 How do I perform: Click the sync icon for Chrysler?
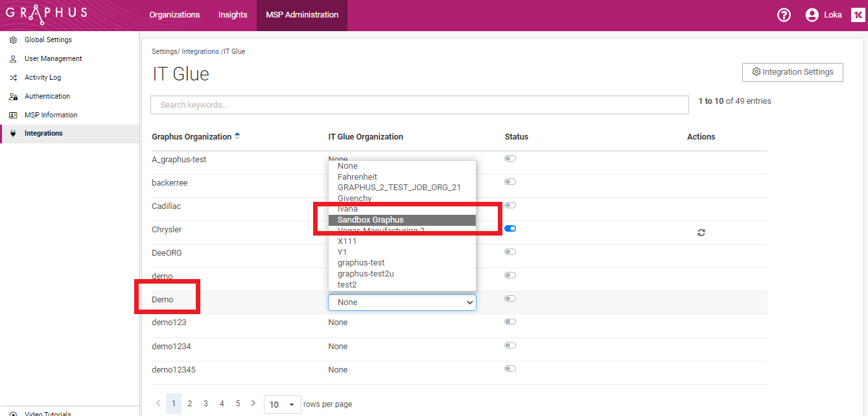[x=701, y=232]
